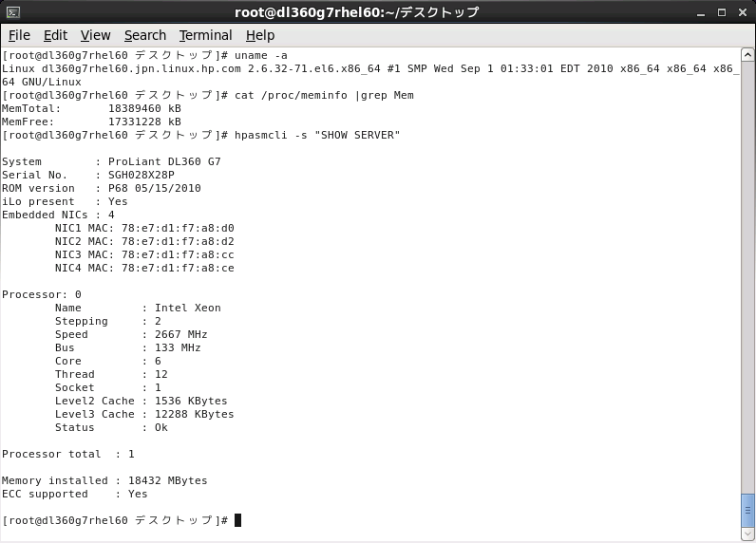Click Level3 Cache 12288 KBytes
Viewport: 756px width, 543px height.
point(144,414)
